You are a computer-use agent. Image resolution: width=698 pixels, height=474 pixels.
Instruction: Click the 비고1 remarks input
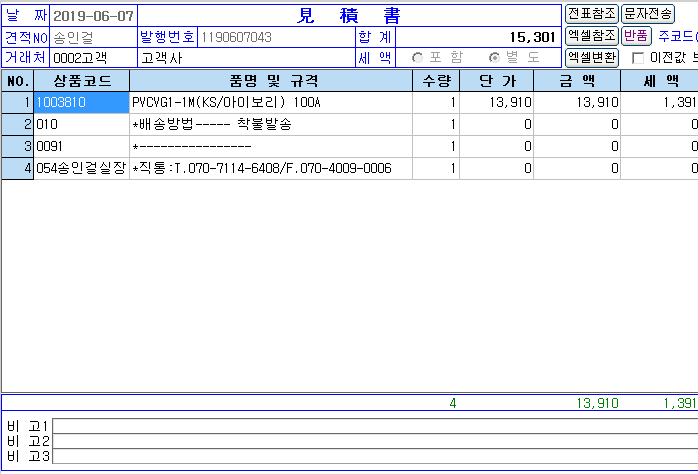tap(374, 426)
